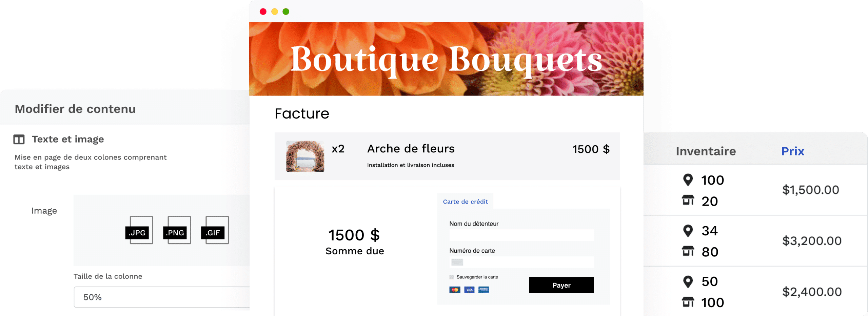Open the Taille de la colonne 50% box
The height and width of the screenshot is (316, 868).
click(x=162, y=297)
